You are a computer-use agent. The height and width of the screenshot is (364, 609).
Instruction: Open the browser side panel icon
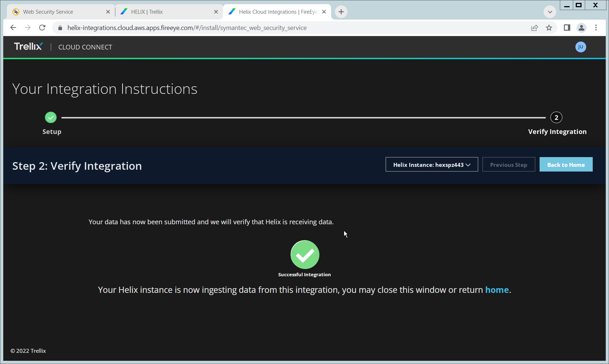pyautogui.click(x=567, y=28)
